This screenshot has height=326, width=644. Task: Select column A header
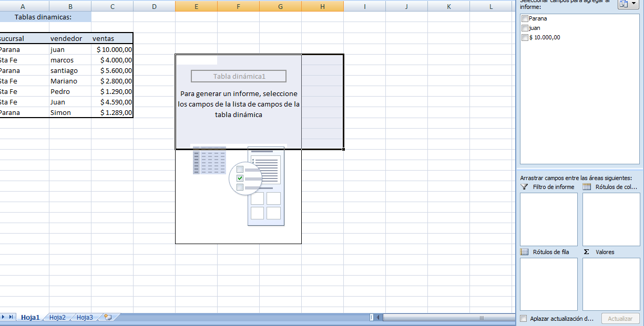click(23, 6)
